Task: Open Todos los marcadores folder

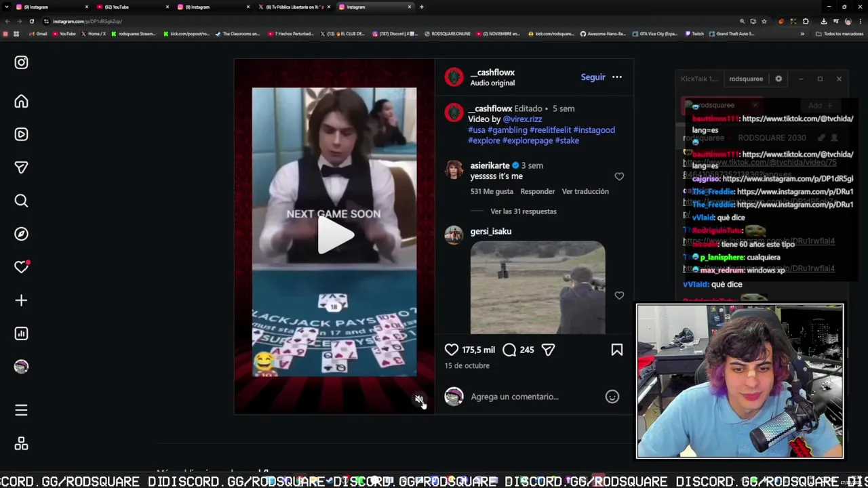Action: coord(840,34)
